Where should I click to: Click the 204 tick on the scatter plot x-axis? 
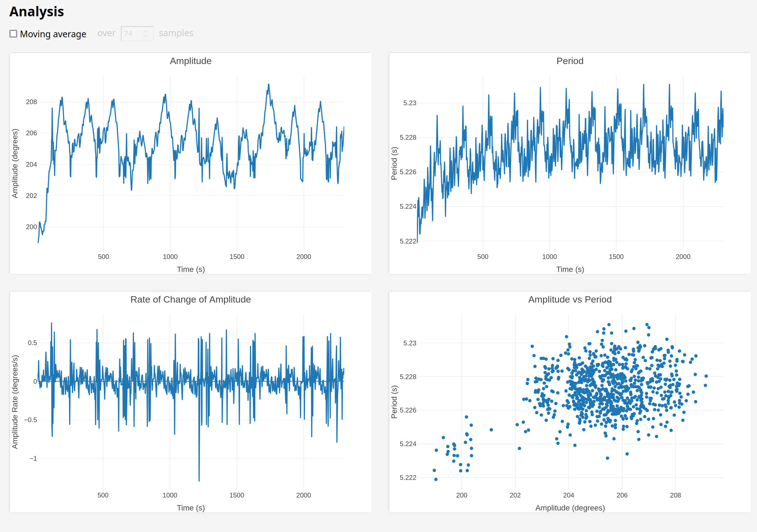[568, 495]
